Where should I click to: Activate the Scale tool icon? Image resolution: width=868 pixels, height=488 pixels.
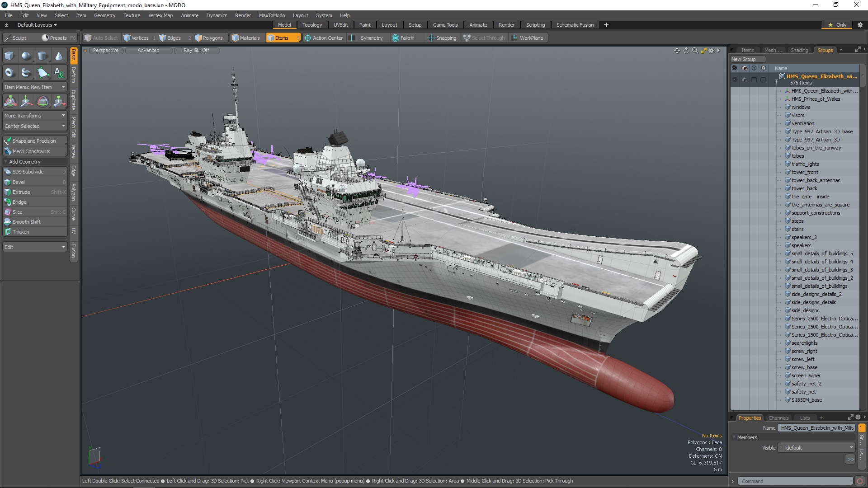click(x=59, y=101)
